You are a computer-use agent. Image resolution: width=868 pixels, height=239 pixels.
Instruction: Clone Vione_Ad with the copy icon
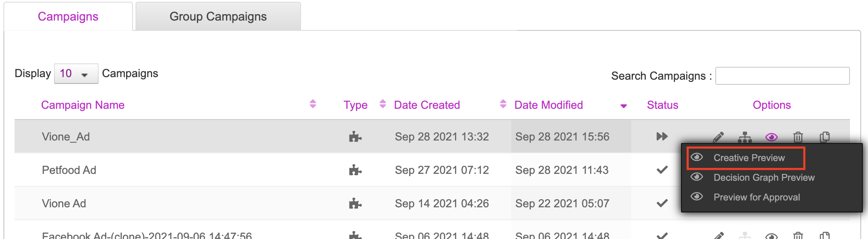tap(825, 137)
